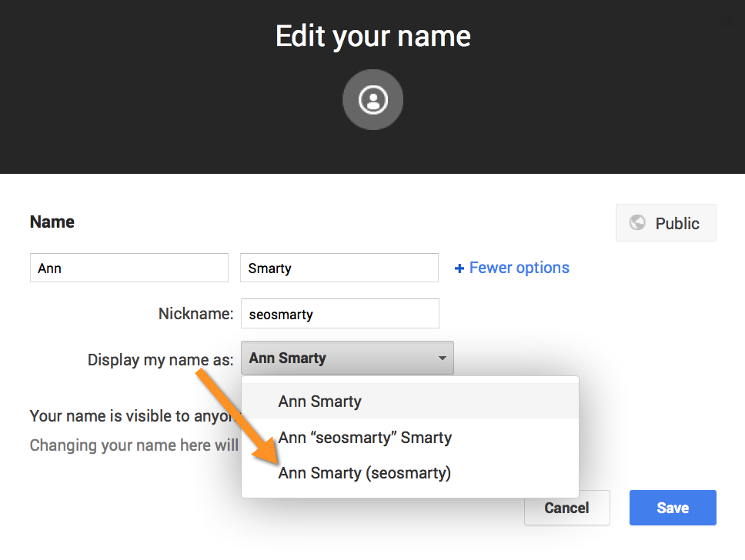Choose 'Ann Smarty' from the dropdown list
Image resolution: width=745 pixels, height=560 pixels.
coord(320,402)
